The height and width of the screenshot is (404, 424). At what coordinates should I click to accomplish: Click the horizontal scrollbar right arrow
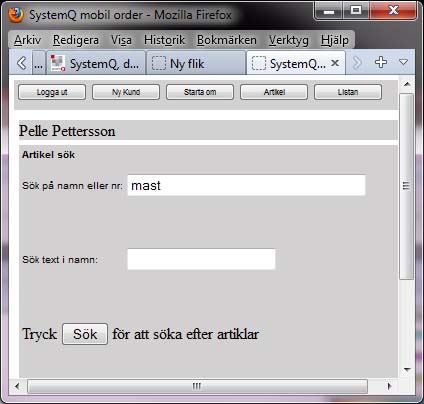point(389,386)
